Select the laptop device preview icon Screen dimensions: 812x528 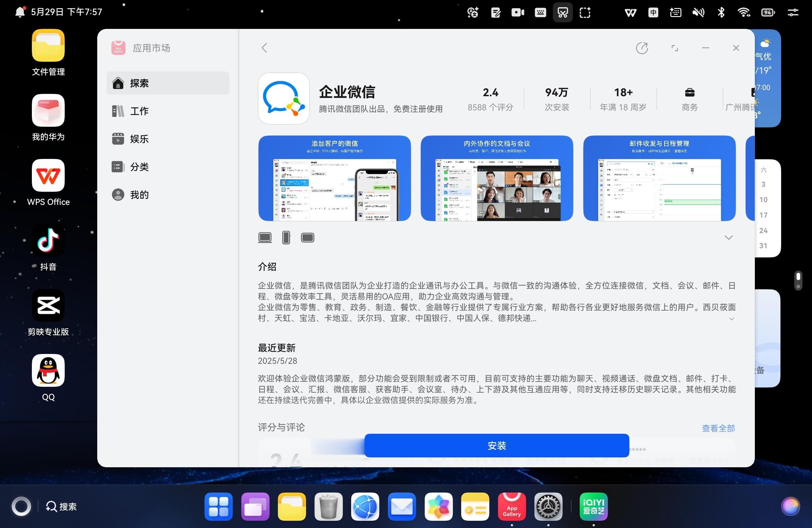tap(265, 237)
